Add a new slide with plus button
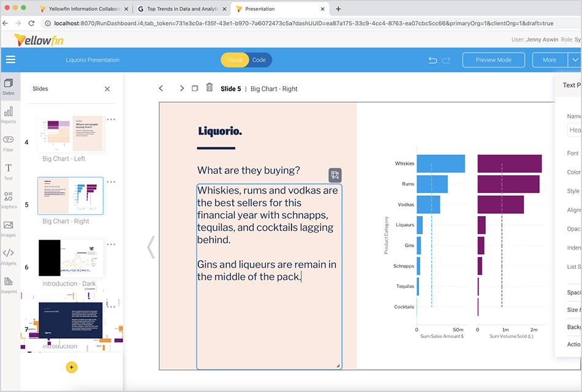This screenshot has height=392, width=582. 71,367
